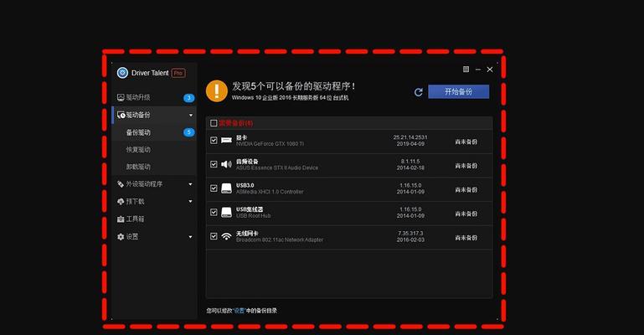Screen dimensions: 644x335
Task: Click the 外设驱动程序 plug icon
Action: pyautogui.click(x=121, y=184)
